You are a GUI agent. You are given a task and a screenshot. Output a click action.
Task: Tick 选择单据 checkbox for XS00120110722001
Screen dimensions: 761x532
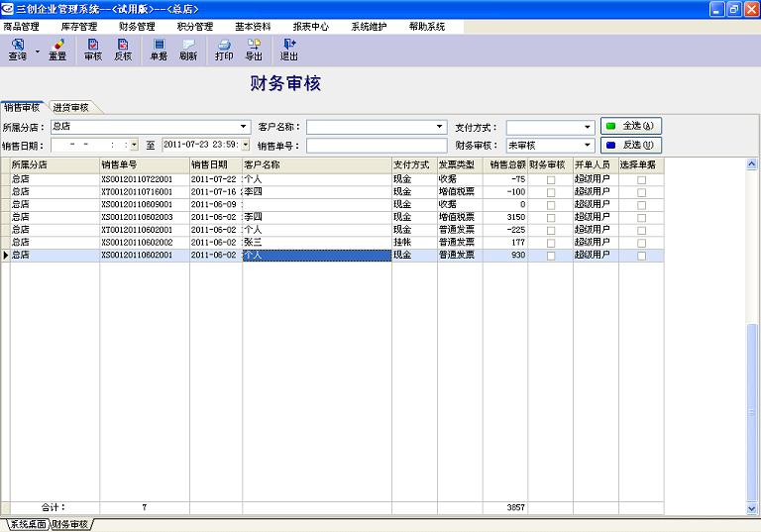click(641, 180)
